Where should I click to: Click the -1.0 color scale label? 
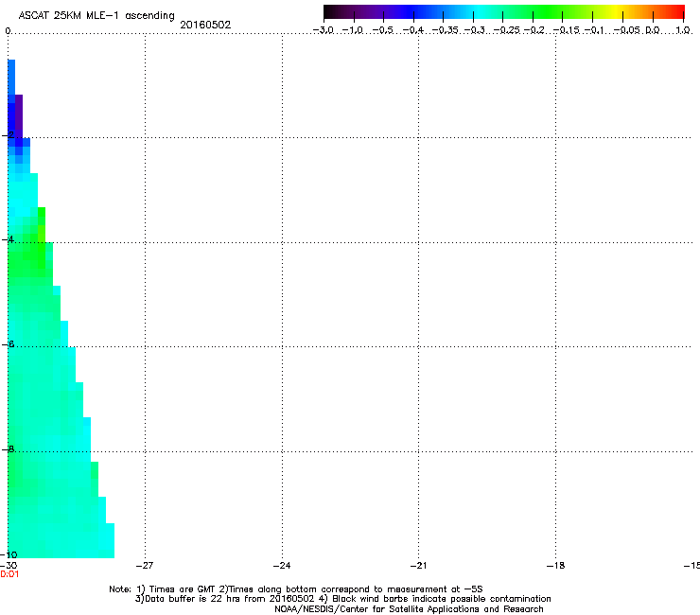352,30
